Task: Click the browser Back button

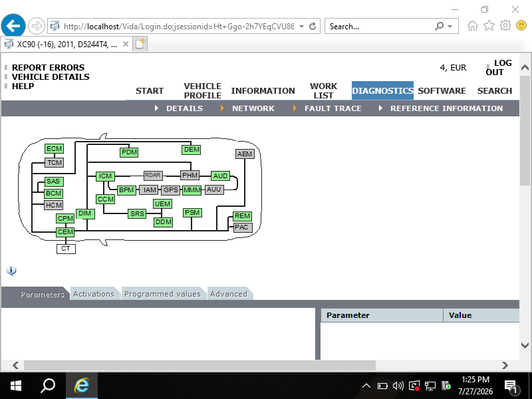Action: point(13,26)
